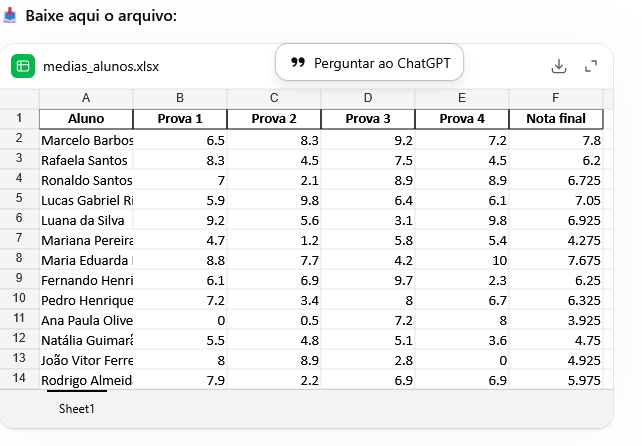Select row 14 header
This screenshot has width=642, height=446.
click(19, 378)
